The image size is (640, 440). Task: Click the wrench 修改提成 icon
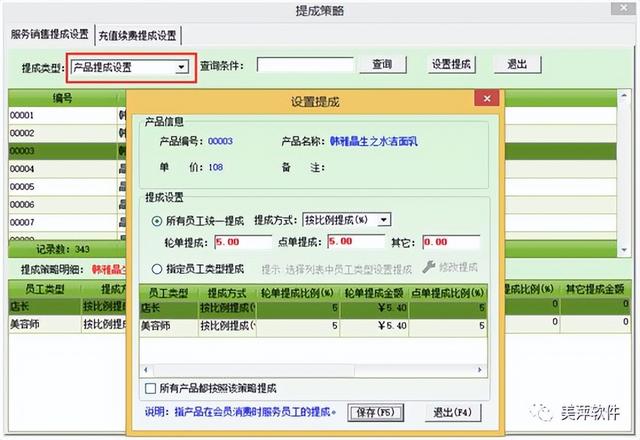[430, 268]
